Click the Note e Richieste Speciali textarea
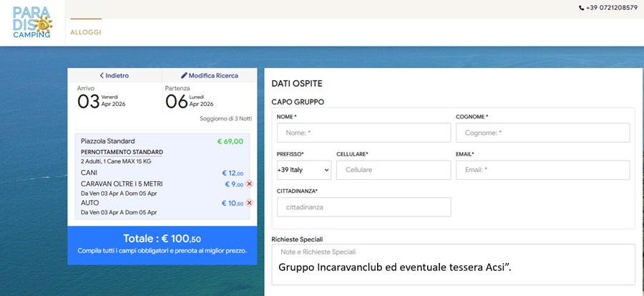Screen dimensions: 644x296 [452, 264]
